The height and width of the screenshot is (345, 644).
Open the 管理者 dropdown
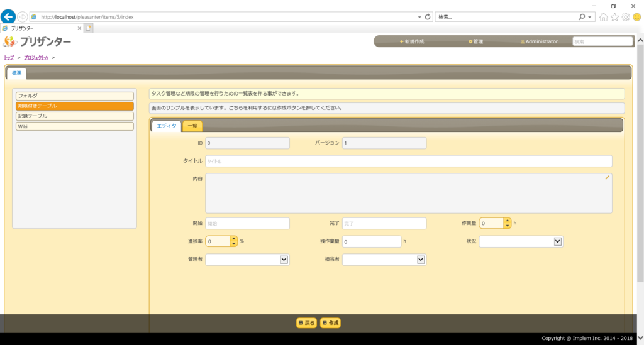[247, 260]
